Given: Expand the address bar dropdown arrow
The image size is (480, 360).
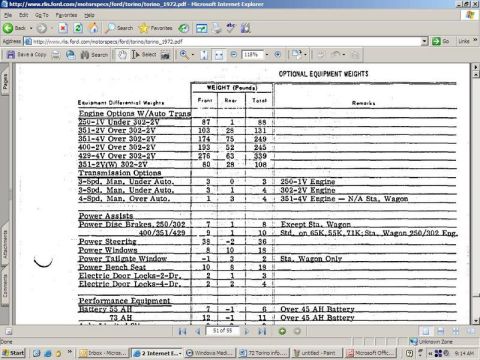Looking at the screenshot, I should click(424, 42).
